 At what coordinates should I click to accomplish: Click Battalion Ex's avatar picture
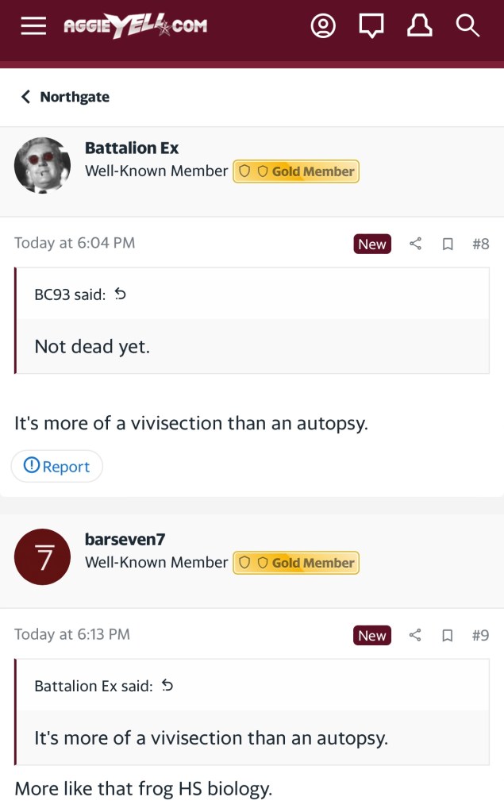(x=43, y=166)
